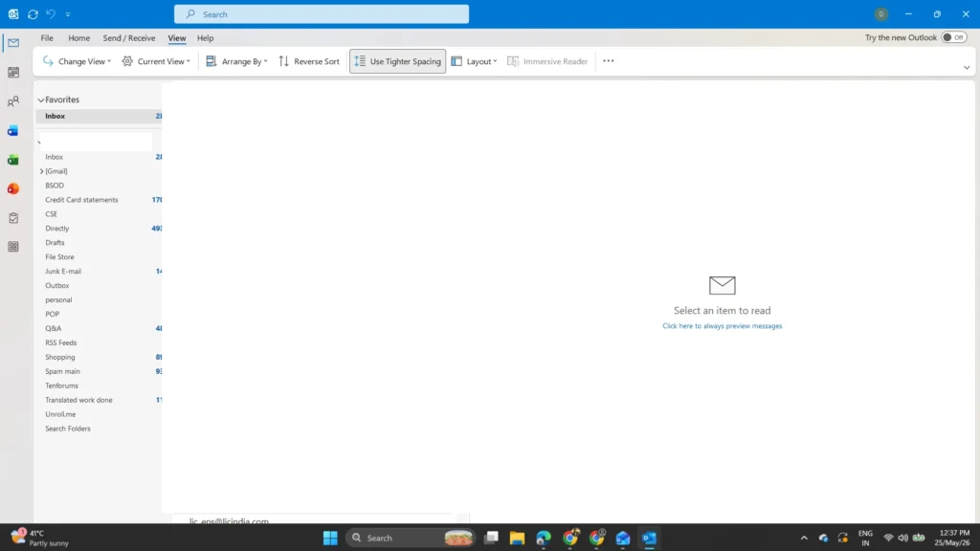
Task: Open the File menu
Action: (x=47, y=38)
